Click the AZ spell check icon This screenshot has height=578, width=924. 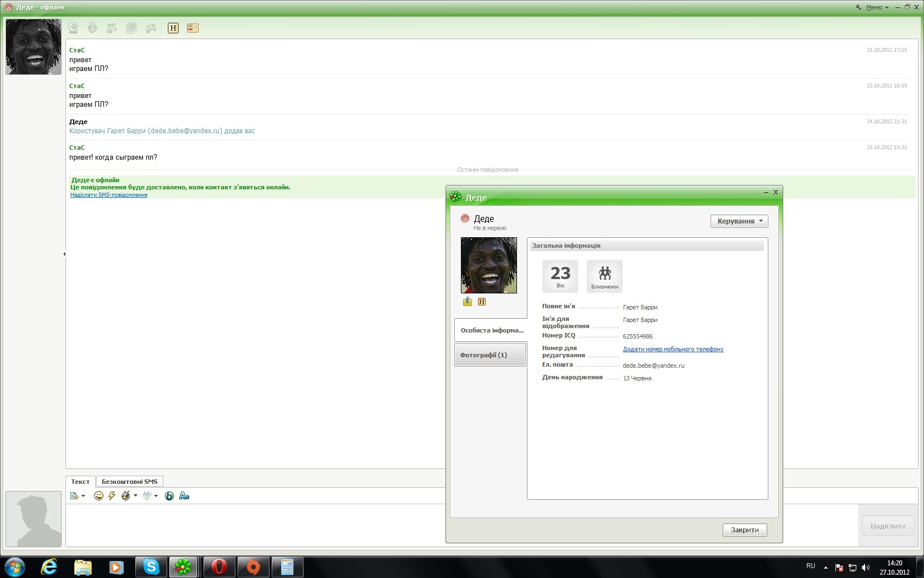click(147, 496)
